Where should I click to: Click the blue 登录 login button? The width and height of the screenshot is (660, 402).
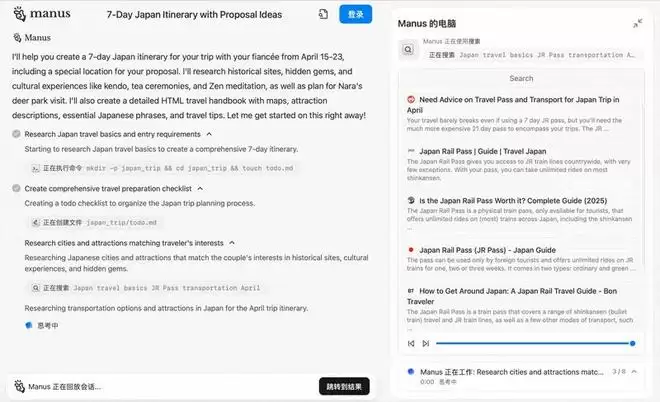click(x=354, y=14)
